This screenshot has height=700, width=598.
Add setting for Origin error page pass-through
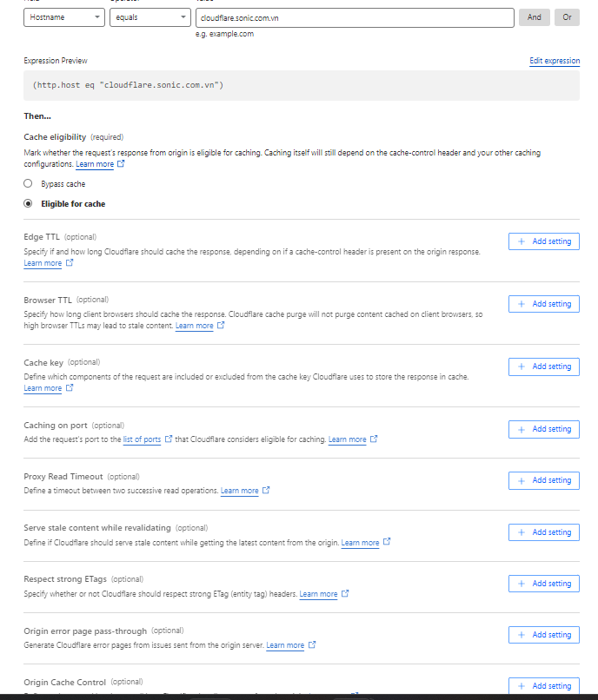543,635
